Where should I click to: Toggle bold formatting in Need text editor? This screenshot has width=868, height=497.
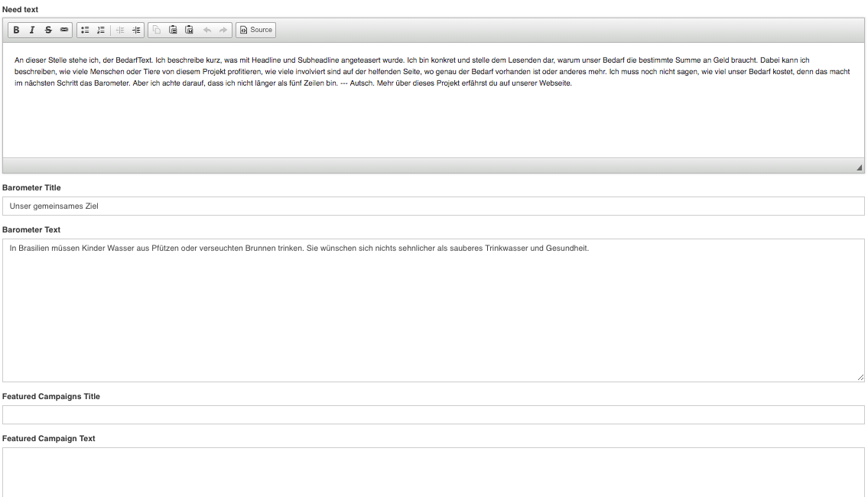click(17, 30)
